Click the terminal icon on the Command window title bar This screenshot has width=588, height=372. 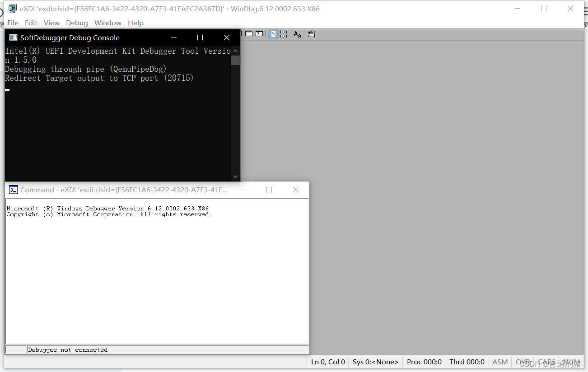click(13, 190)
